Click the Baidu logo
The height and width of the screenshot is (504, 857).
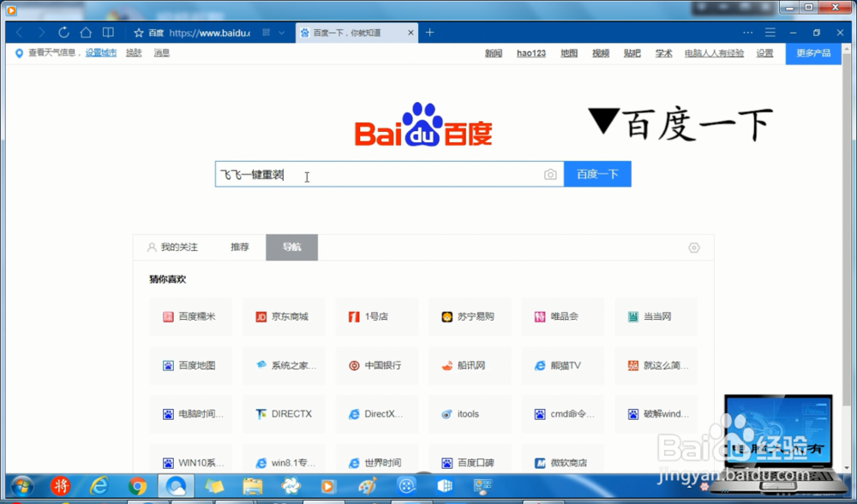coord(423,124)
